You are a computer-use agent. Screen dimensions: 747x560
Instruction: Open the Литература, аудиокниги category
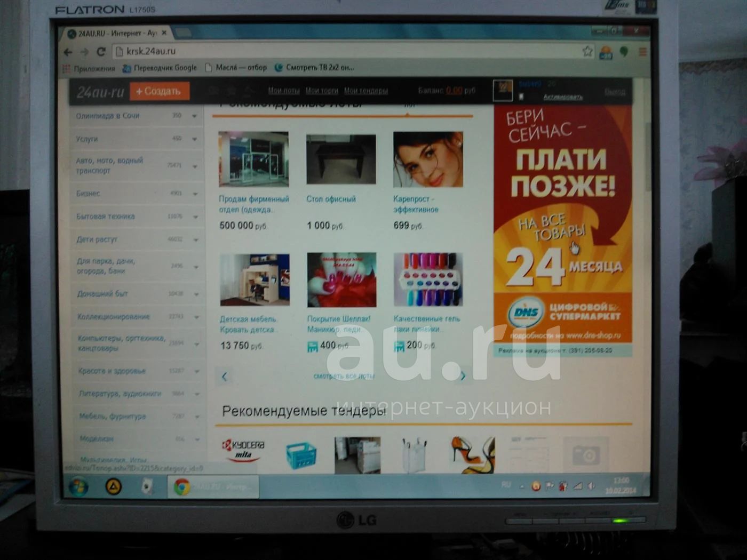pos(120,394)
